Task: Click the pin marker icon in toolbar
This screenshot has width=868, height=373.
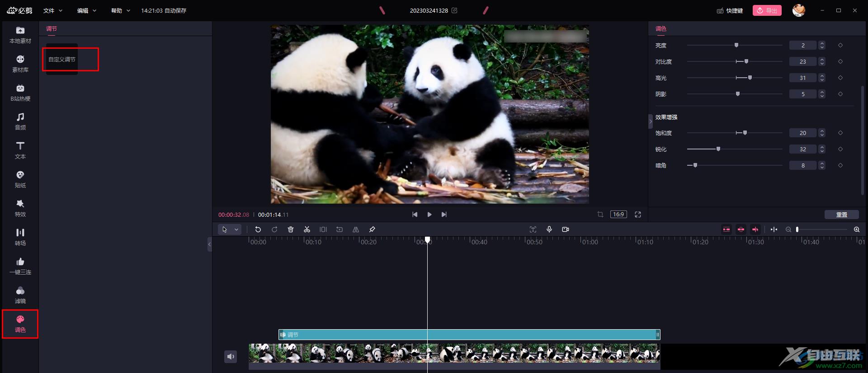Action: (372, 229)
